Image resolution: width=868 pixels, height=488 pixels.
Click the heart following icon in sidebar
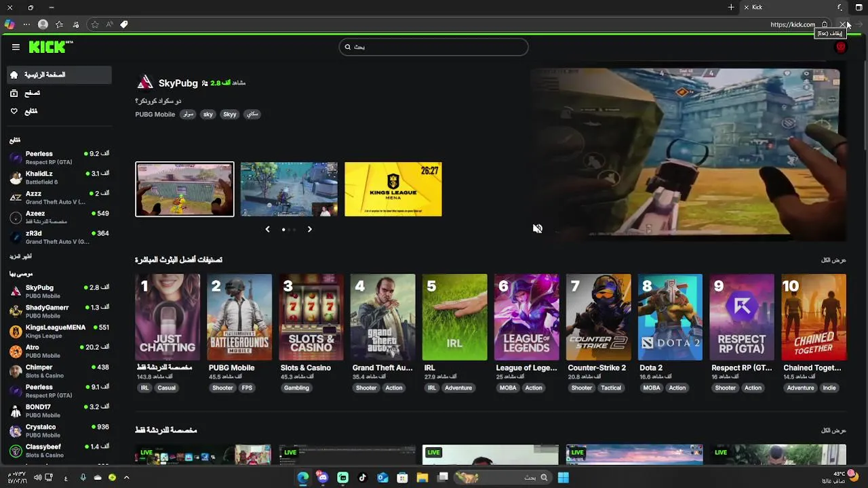click(x=14, y=111)
